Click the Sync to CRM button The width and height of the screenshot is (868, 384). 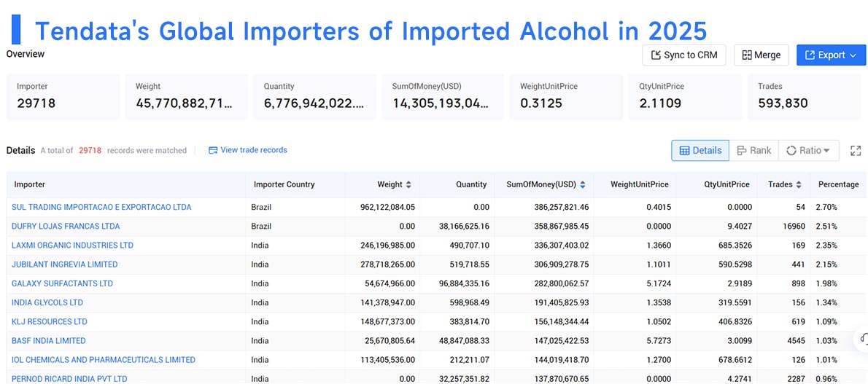683,55
